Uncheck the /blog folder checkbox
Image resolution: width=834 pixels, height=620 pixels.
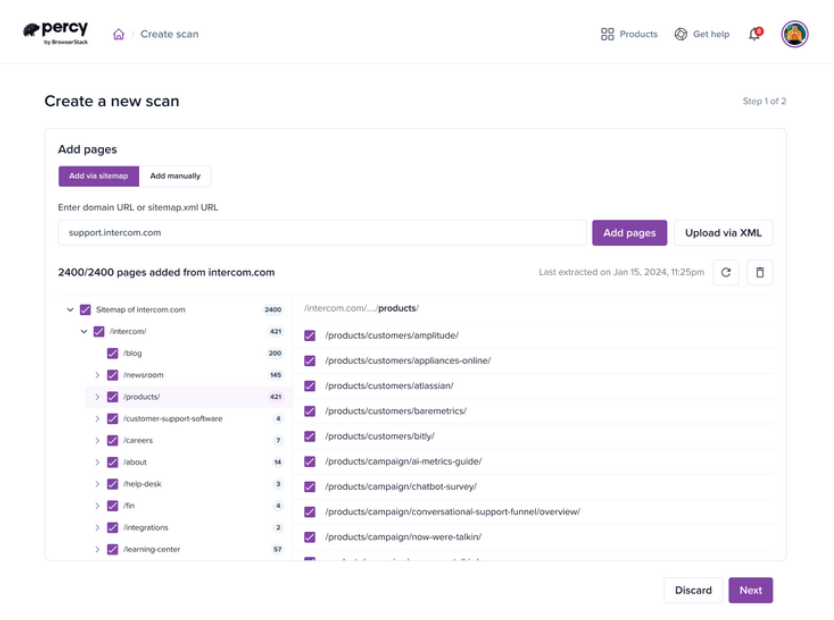tap(113, 353)
